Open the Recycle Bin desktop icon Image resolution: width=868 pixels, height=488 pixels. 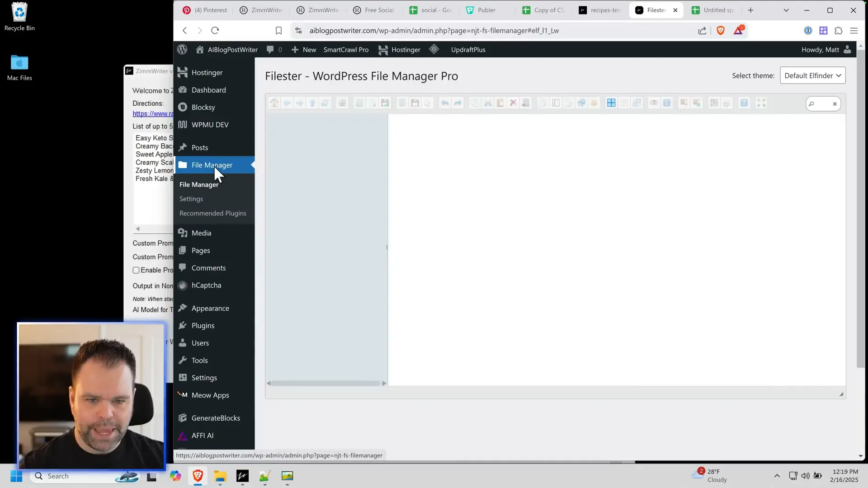[19, 17]
